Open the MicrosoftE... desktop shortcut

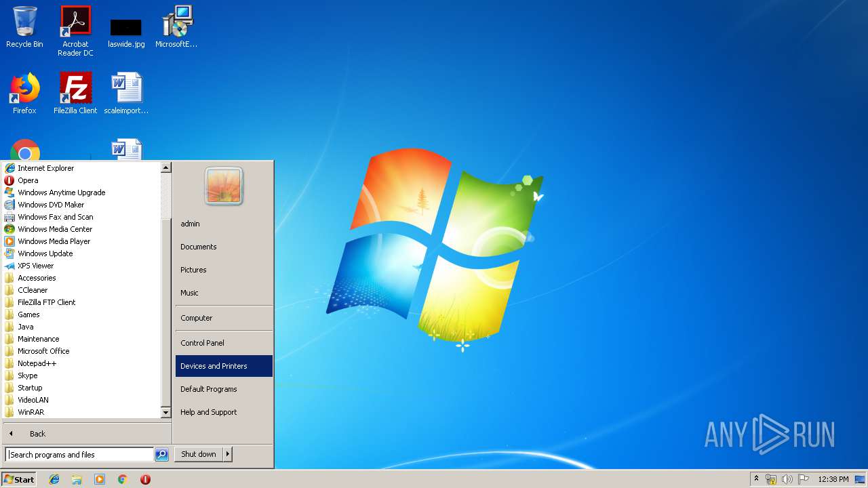[x=176, y=28]
